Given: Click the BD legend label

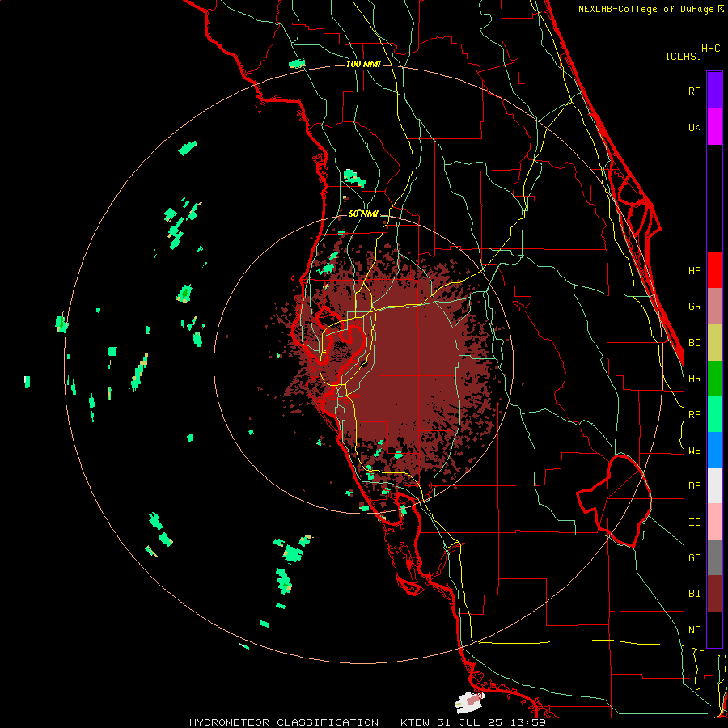Looking at the screenshot, I should (x=694, y=343).
